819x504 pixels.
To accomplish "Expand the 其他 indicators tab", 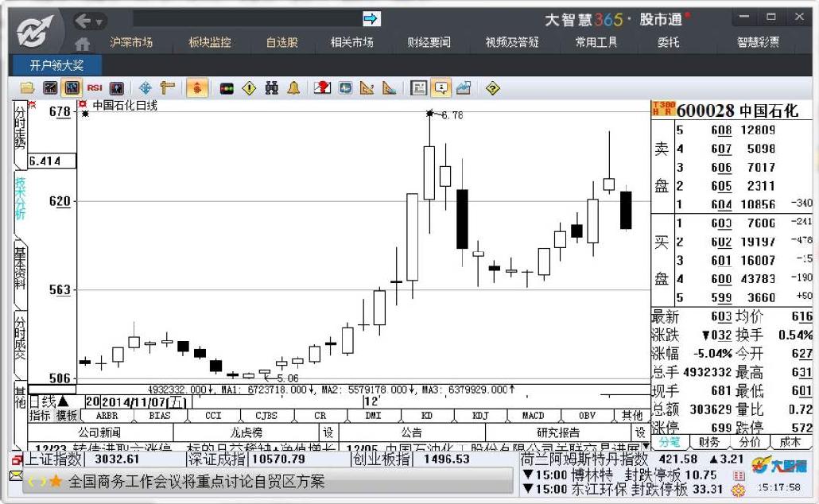I will coord(632,416).
